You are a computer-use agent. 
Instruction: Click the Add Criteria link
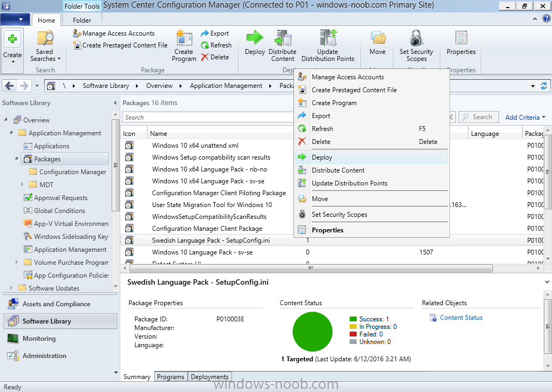pyautogui.click(x=525, y=117)
